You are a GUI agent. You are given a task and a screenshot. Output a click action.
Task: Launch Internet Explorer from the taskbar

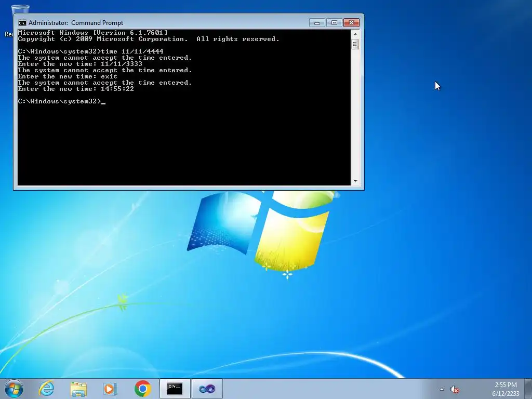click(46, 389)
